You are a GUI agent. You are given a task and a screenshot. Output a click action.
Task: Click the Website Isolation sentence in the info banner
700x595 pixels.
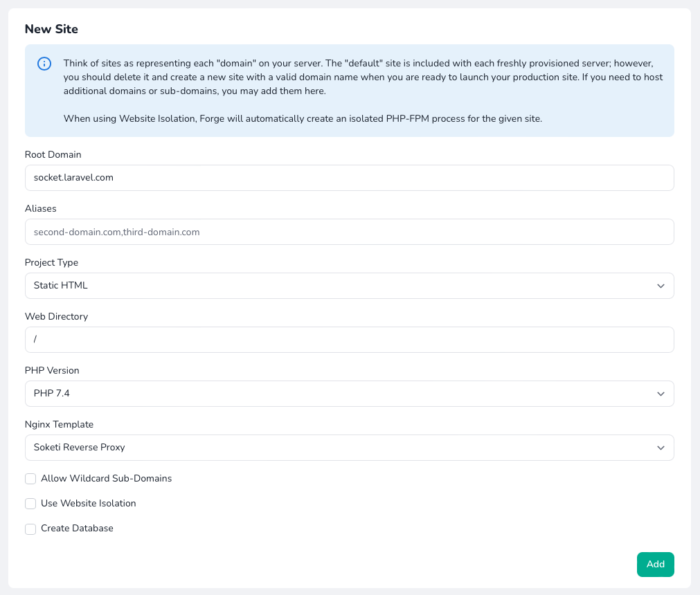point(303,118)
